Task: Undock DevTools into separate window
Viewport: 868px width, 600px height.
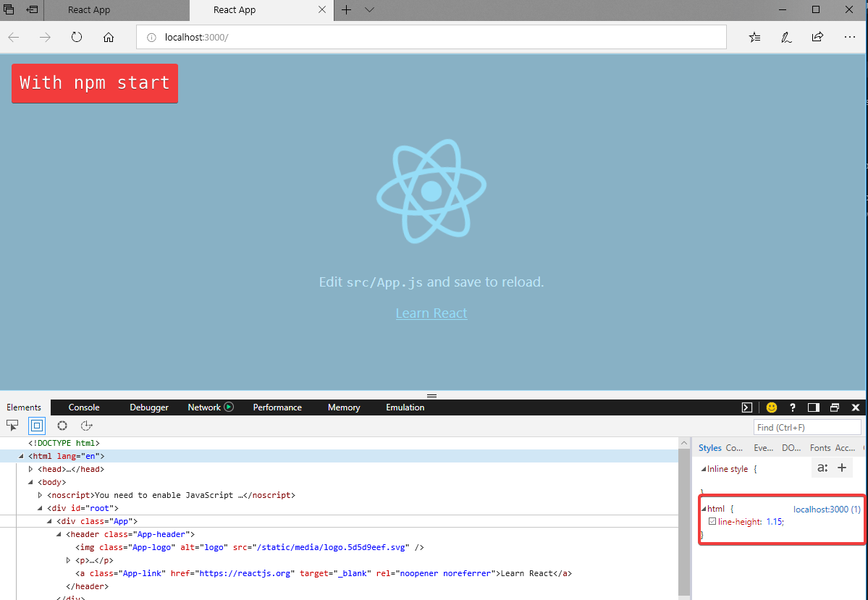Action: pyautogui.click(x=834, y=407)
